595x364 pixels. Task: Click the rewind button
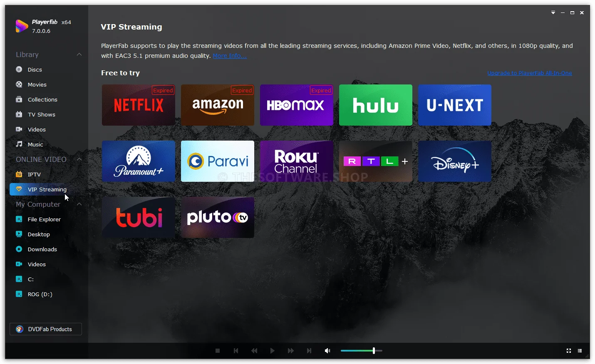254,351
